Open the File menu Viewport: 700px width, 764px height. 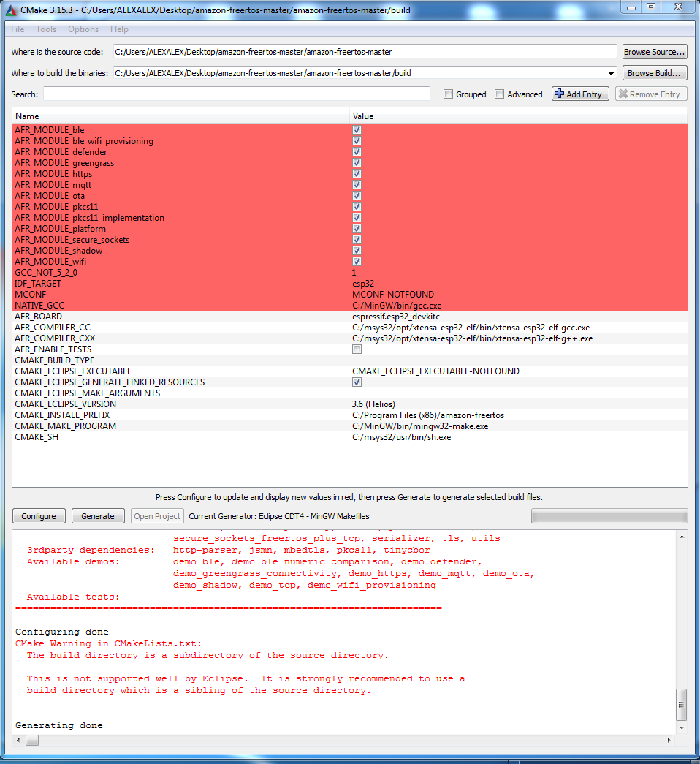[x=18, y=29]
